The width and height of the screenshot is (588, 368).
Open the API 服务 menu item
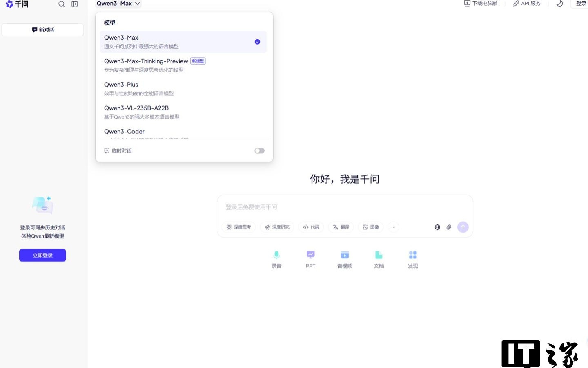click(527, 4)
